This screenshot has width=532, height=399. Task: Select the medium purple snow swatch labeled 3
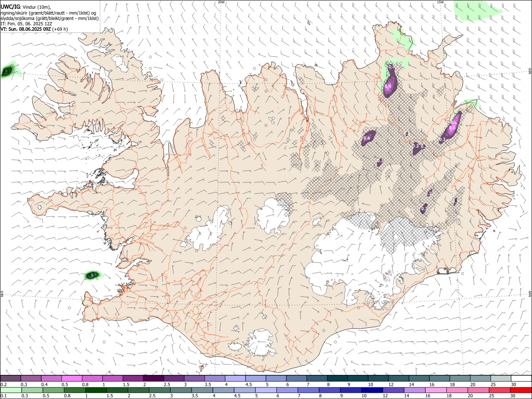[194, 379]
